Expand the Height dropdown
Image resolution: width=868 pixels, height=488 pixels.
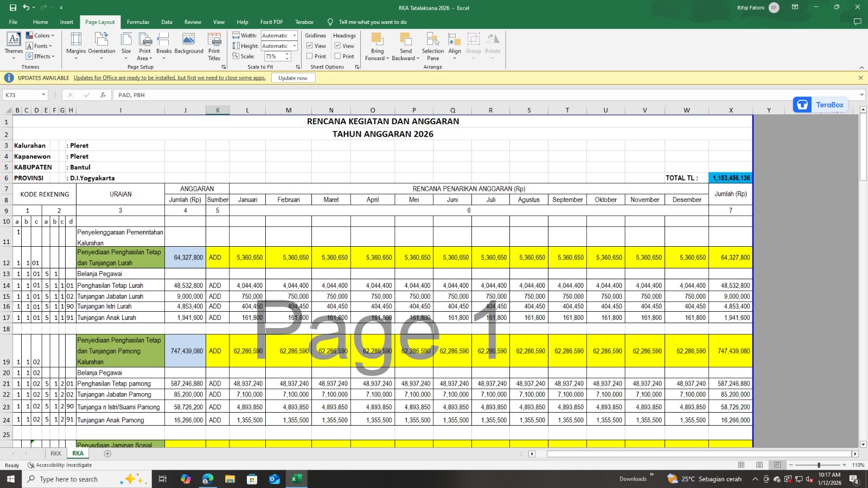[x=295, y=46]
